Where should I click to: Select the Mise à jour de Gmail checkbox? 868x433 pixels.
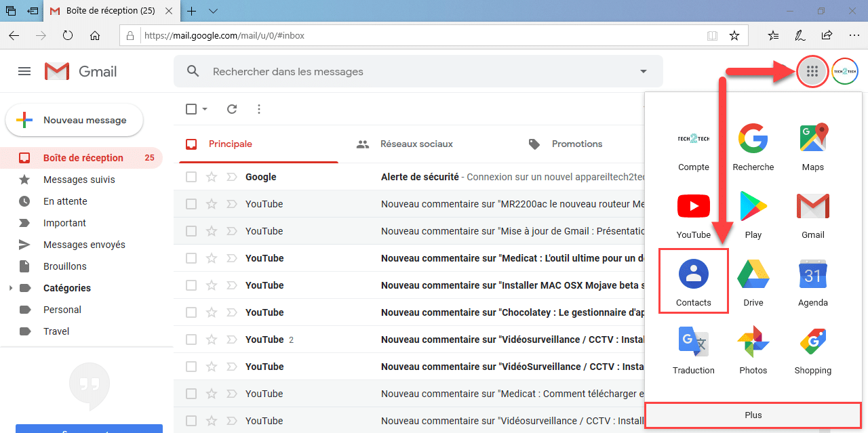coord(191,231)
